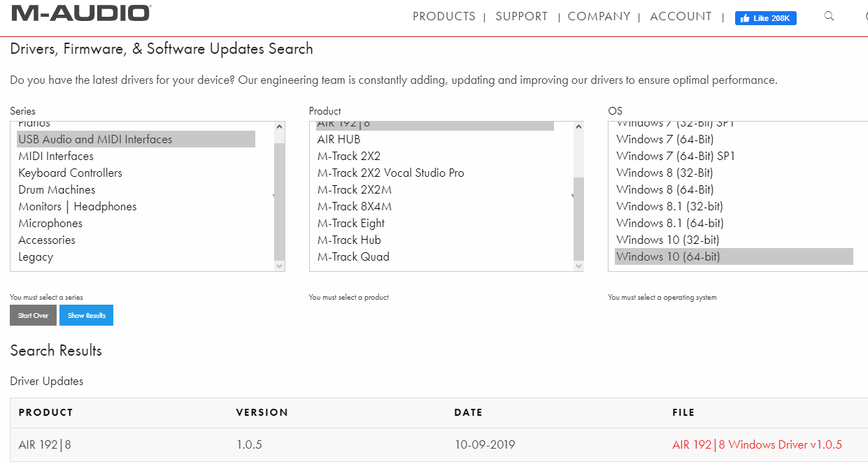Select AIR HUB in Product list
868x464 pixels.
click(339, 140)
